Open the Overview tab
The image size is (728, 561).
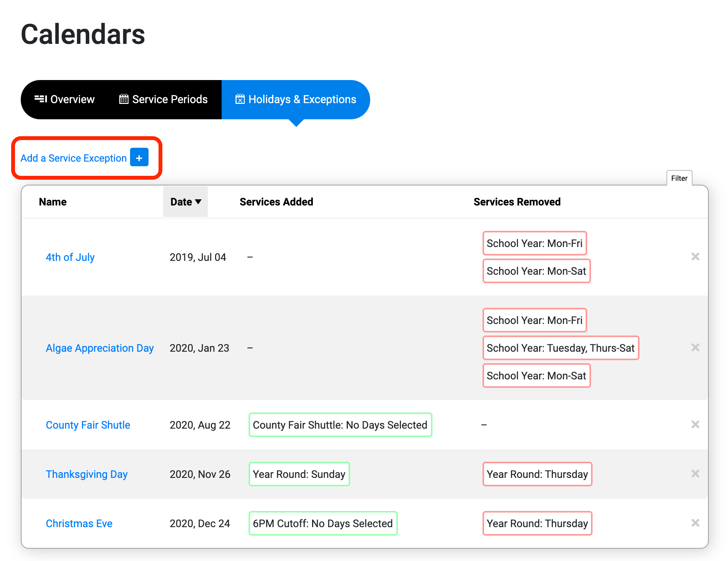64,99
